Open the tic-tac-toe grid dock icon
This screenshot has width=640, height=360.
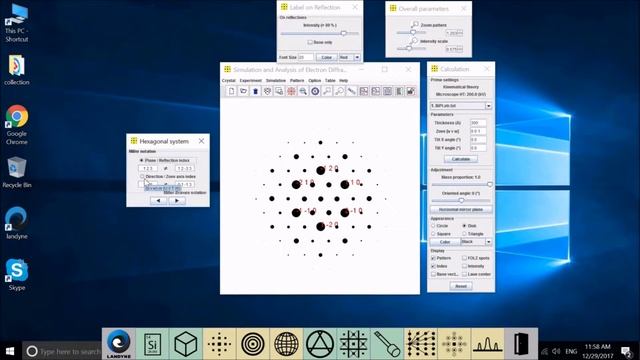[353, 344]
